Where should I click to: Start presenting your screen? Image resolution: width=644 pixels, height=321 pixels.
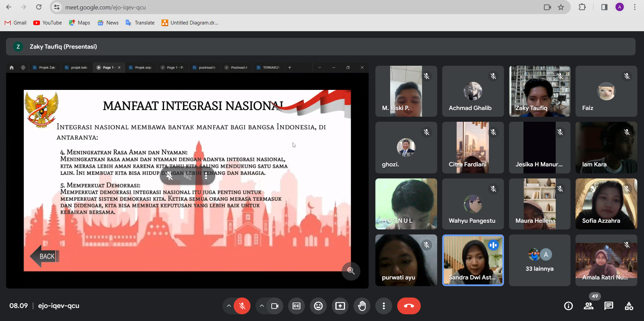pyautogui.click(x=340, y=306)
